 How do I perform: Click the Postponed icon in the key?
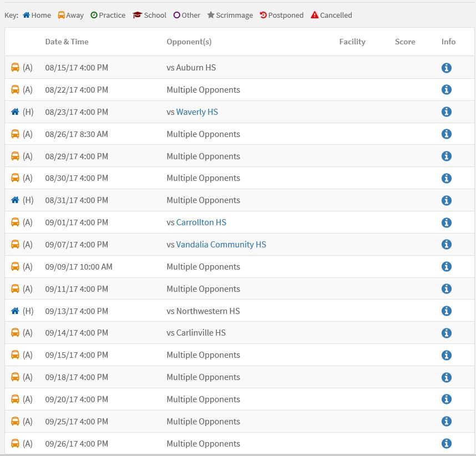tap(263, 15)
